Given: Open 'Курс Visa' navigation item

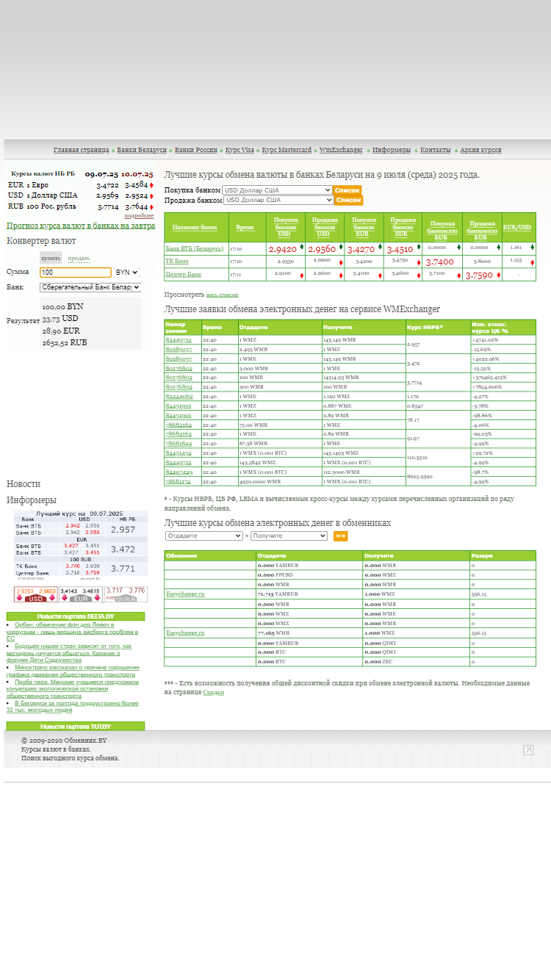Looking at the screenshot, I should tap(240, 150).
